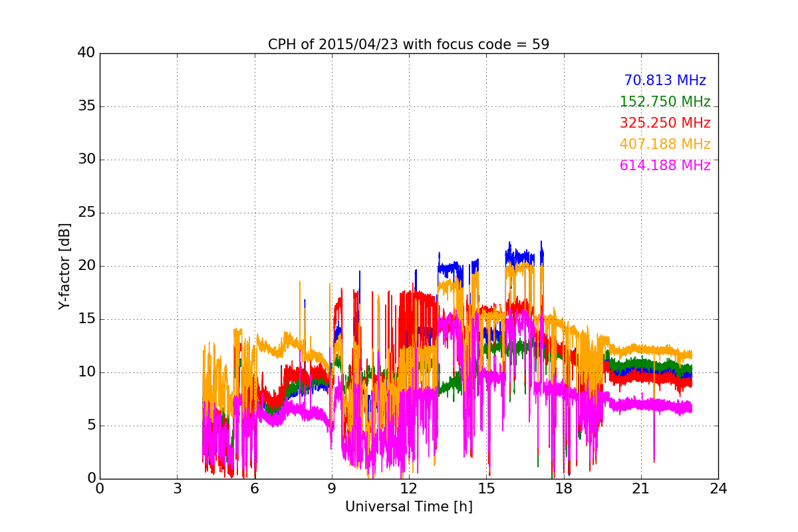Screen dimensions: 798x532
Task: Select the 614.188 MHz legend entry
Action: click(x=665, y=166)
